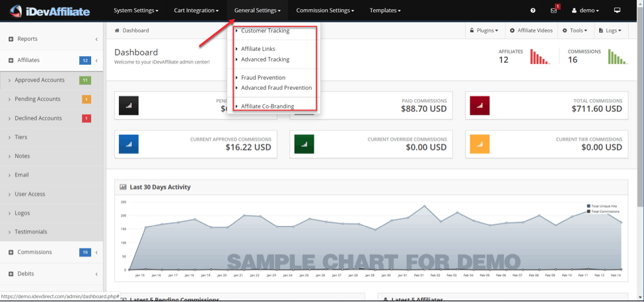Open Affiliate Videos button
This screenshot has width=644, height=302.
531,30
